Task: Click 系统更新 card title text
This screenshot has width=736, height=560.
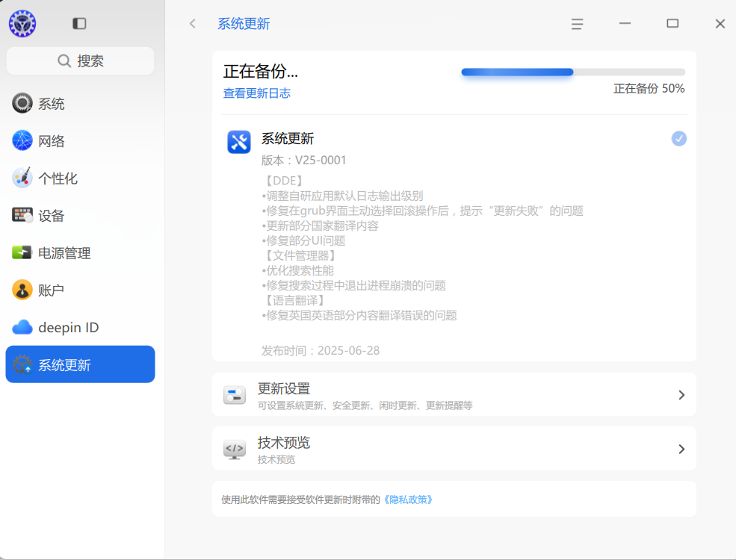Action: pos(288,139)
